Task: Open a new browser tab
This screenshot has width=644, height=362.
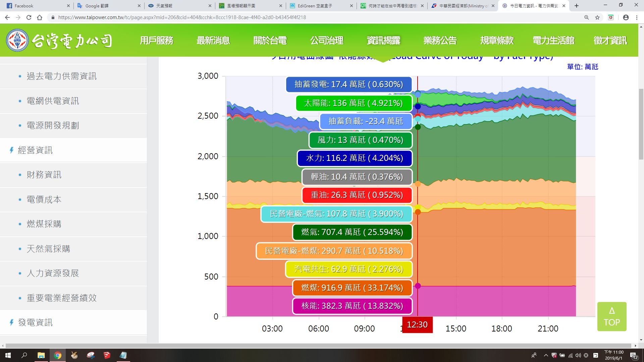Action: point(577,6)
